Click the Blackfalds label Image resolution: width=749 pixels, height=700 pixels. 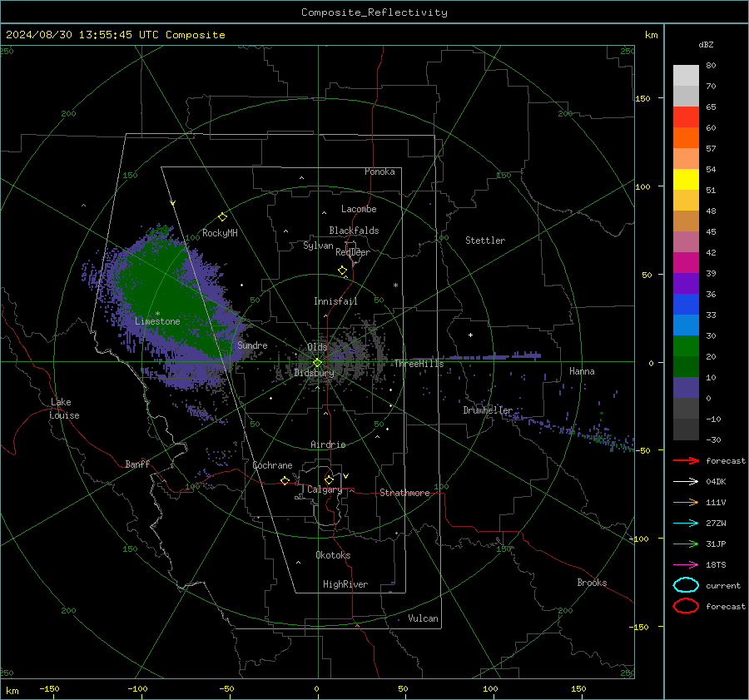click(x=354, y=231)
